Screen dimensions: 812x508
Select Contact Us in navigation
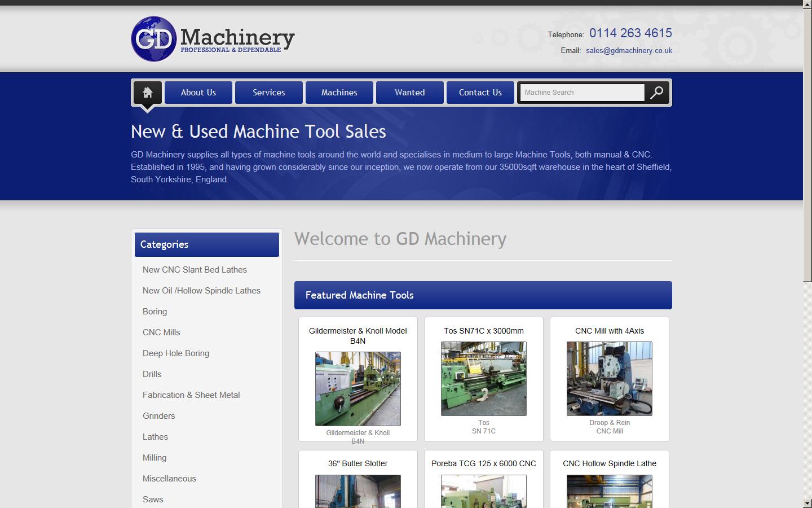pos(480,93)
